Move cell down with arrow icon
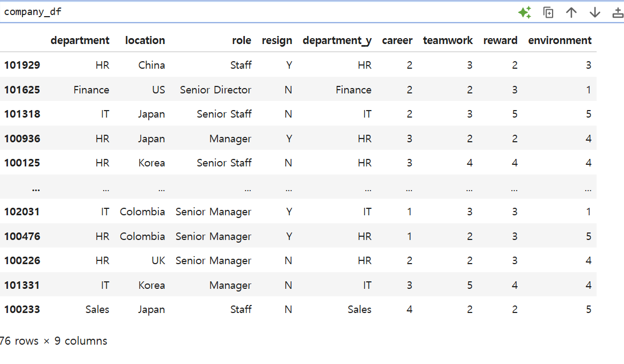624x364 pixels. coord(595,12)
